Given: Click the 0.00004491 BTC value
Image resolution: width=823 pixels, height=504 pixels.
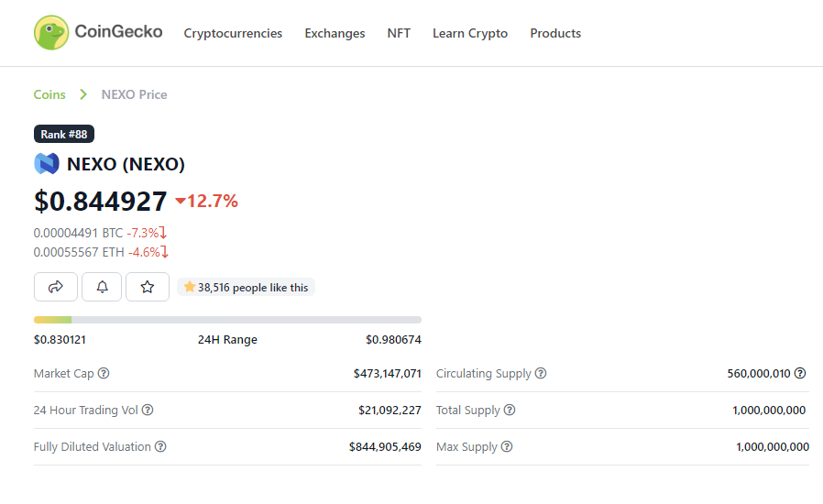Looking at the screenshot, I should pyautogui.click(x=78, y=233).
